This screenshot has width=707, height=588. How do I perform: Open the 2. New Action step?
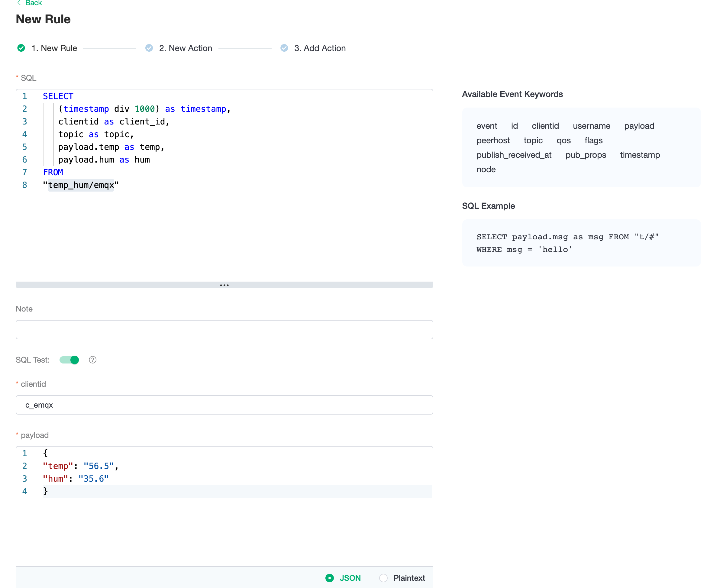click(186, 48)
